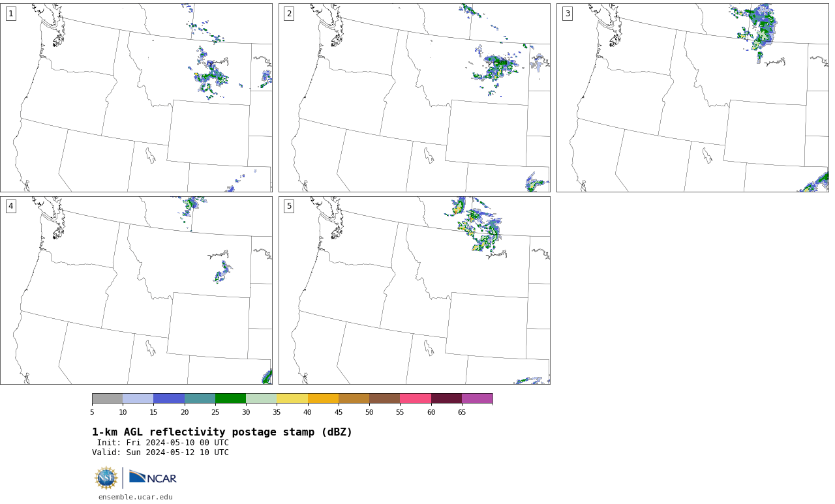The width and height of the screenshot is (835, 504).
Task: Select the maroon 60-65 dBZ swatch
Action: (446, 398)
